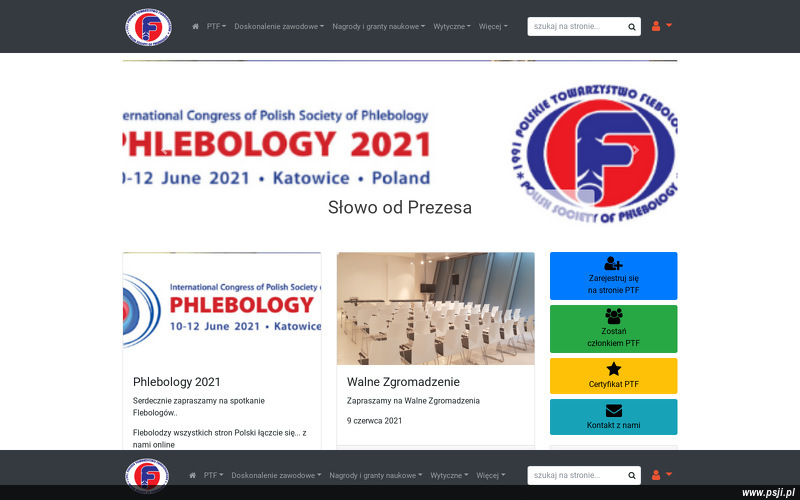800x500 pixels.
Task: Open the Więcej menu in top navbar
Action: tap(493, 27)
